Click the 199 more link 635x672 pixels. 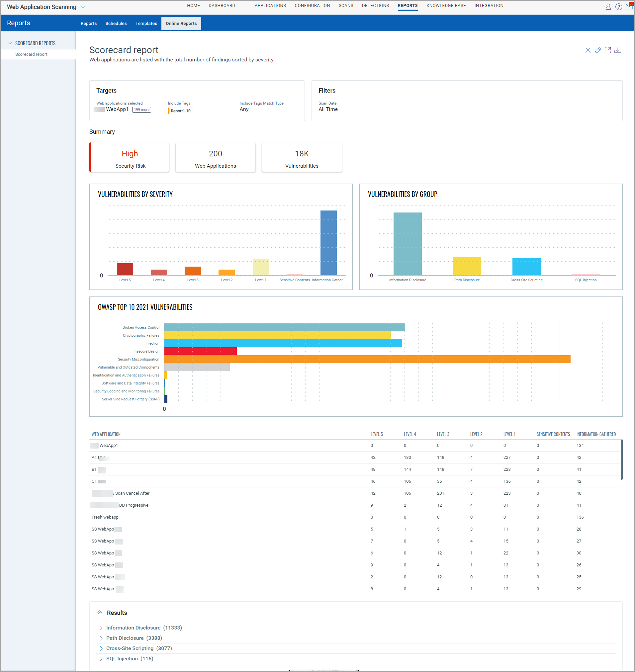point(141,110)
